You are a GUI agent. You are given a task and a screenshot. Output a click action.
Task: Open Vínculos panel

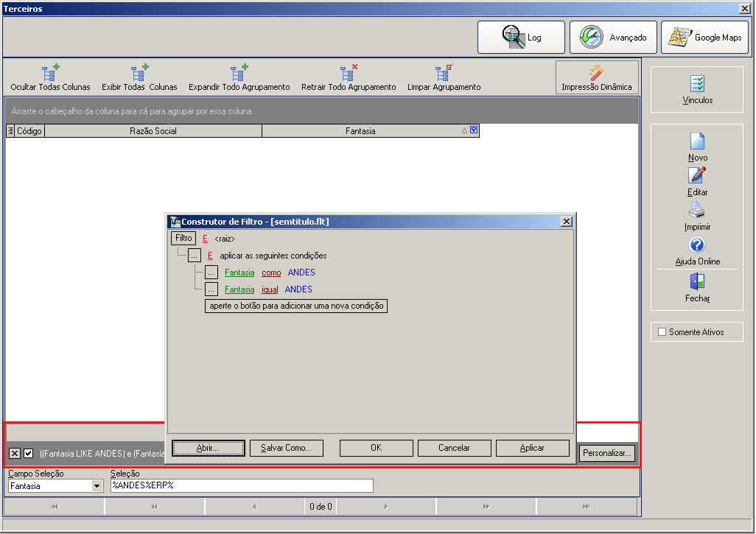pos(697,90)
